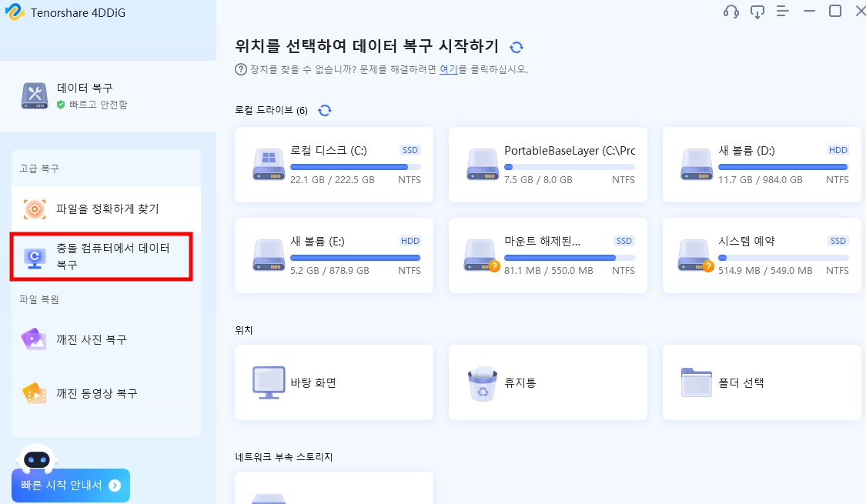Select the PortableBaseLayer drive card
The width and height of the screenshot is (866, 504).
(548, 165)
